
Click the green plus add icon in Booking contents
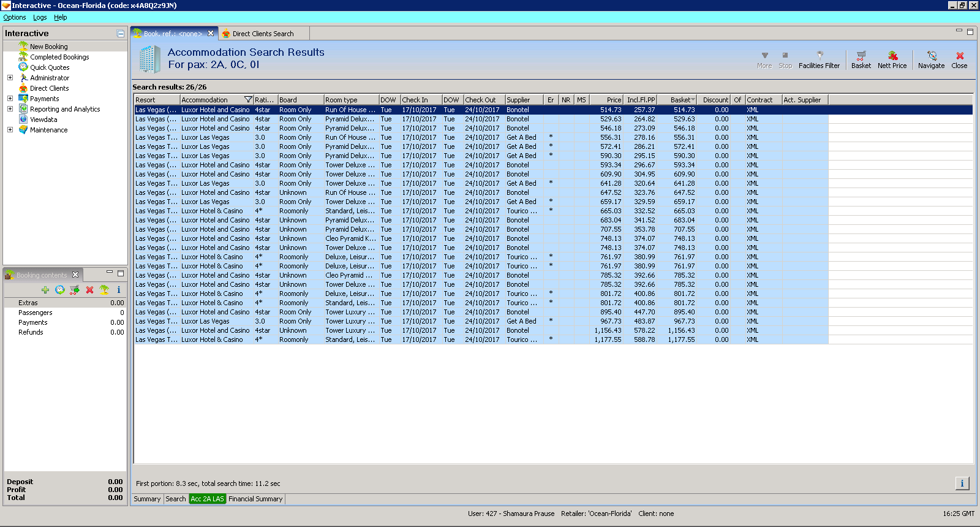coord(45,290)
